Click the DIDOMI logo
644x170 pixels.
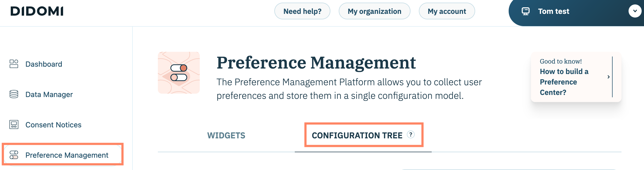pyautogui.click(x=37, y=11)
